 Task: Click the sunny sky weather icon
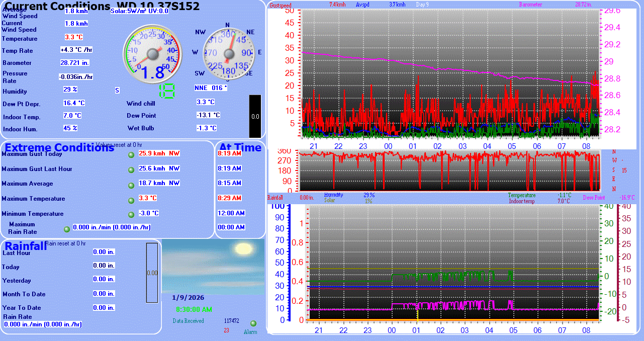(213, 266)
